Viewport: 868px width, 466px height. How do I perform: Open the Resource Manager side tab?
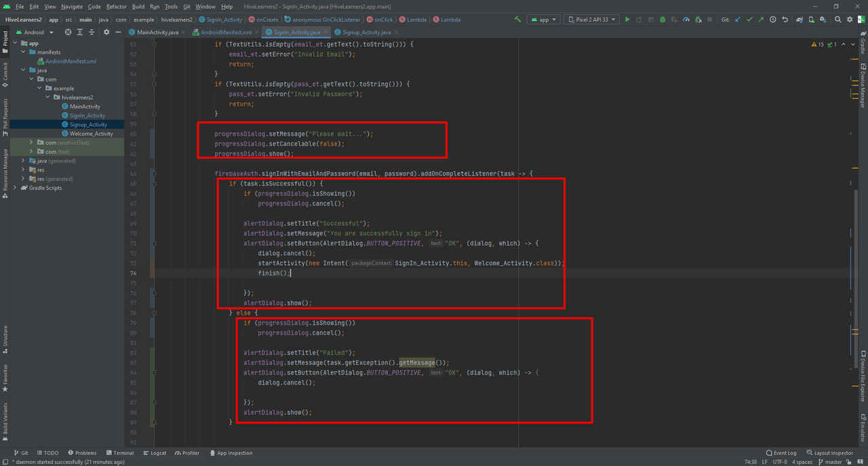(5, 172)
